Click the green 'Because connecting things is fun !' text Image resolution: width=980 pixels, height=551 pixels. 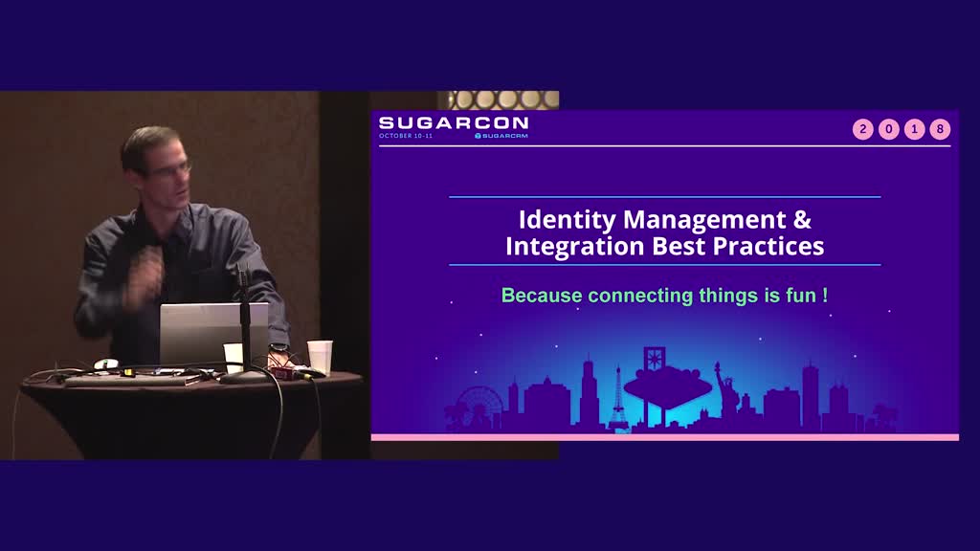click(664, 296)
